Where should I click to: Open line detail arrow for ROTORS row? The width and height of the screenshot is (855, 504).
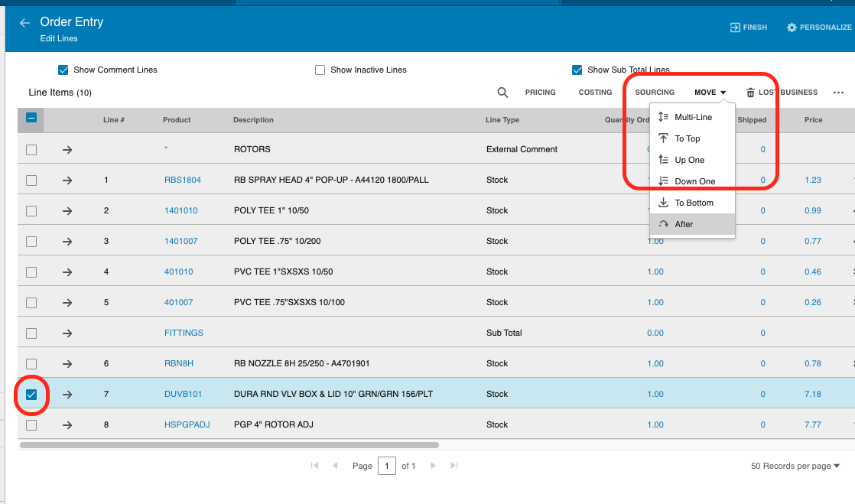[67, 149]
